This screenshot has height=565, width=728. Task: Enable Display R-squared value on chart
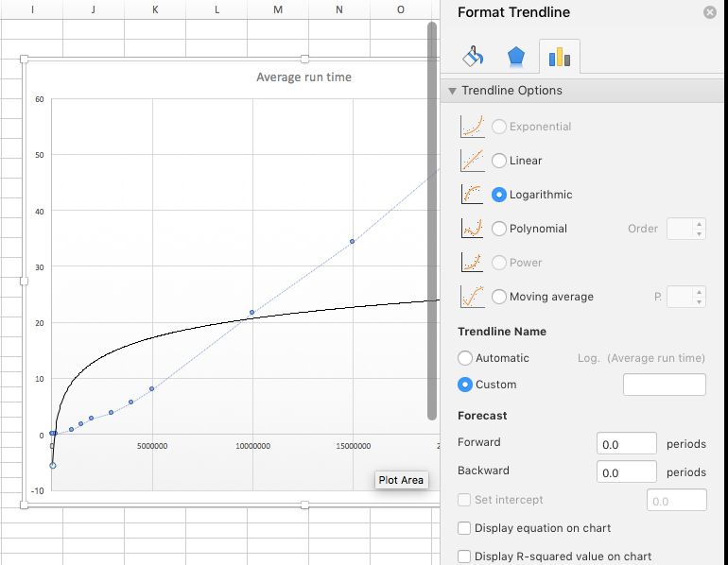(x=464, y=556)
